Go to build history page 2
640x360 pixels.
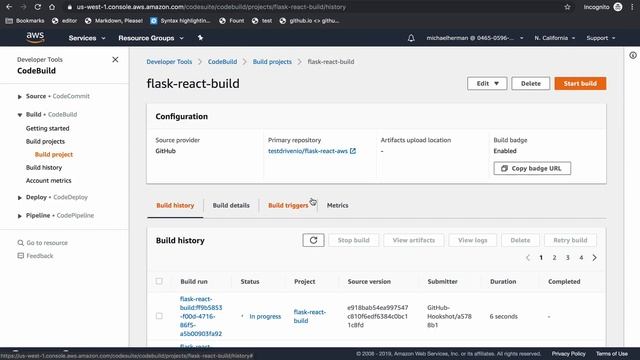coord(554,258)
